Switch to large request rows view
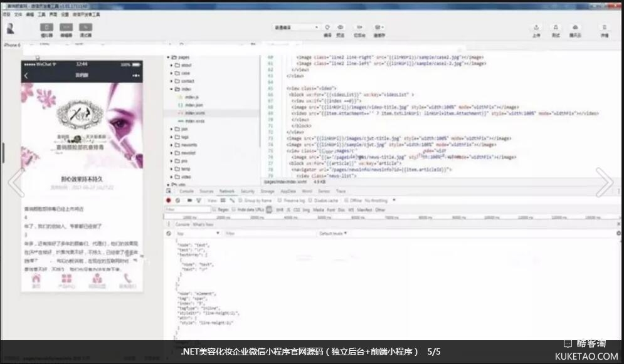Viewport: 624px width, 364px height. point(223,200)
